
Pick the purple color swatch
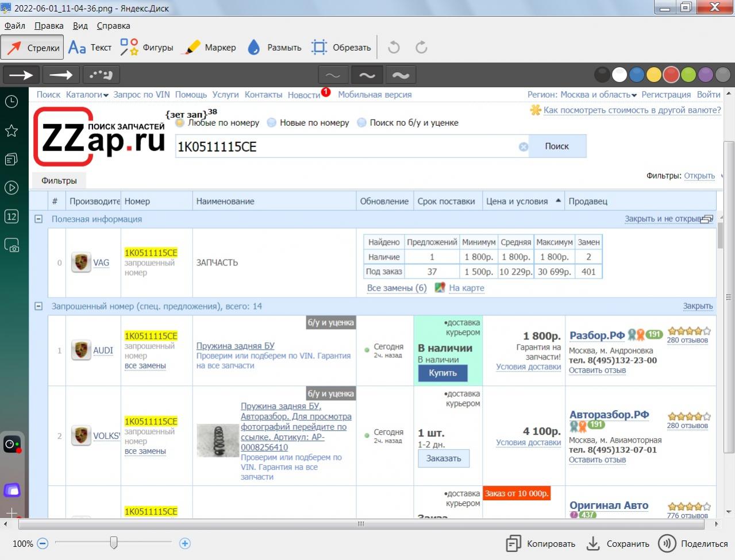pos(706,75)
